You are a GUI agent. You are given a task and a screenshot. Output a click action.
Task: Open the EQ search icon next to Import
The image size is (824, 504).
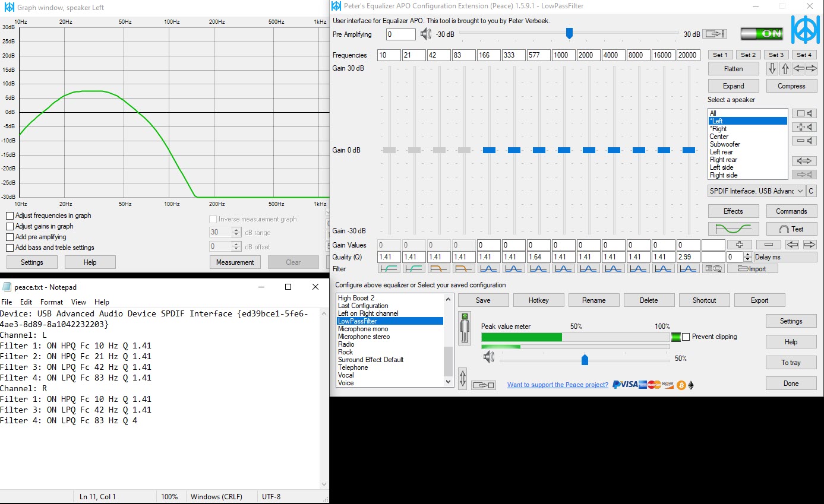coord(713,268)
